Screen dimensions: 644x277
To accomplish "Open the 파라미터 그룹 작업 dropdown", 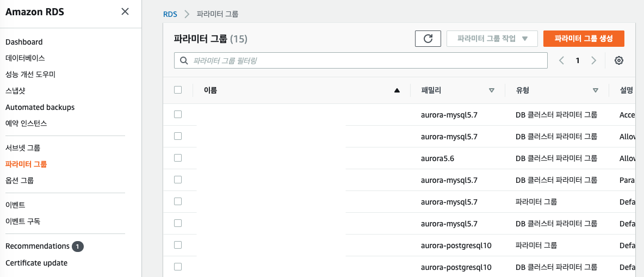I will tap(492, 39).
